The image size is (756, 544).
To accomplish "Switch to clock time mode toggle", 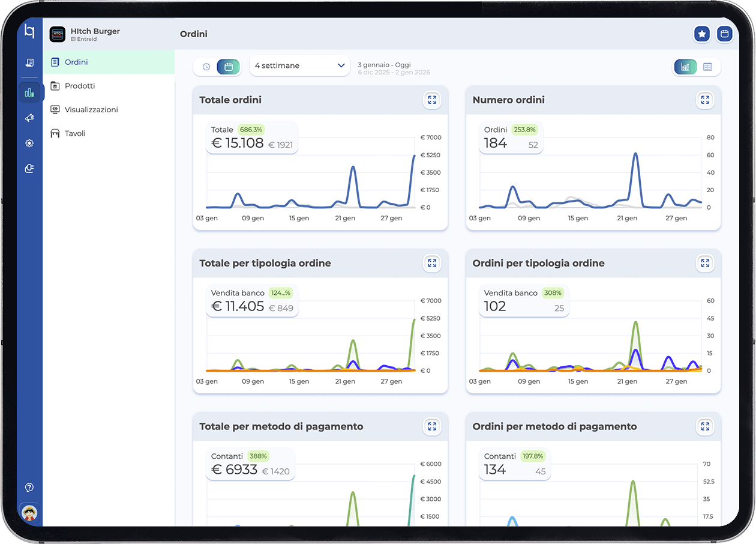I will pos(206,67).
